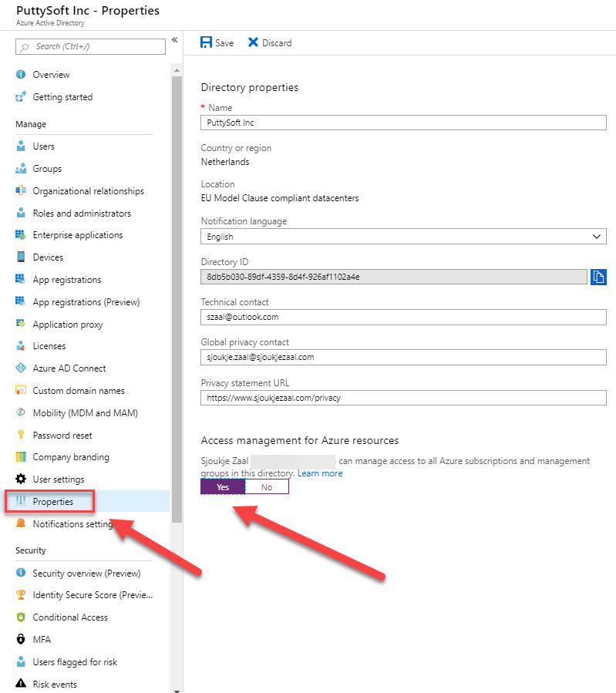
Task: Open Groups menu item
Action: [47, 169]
